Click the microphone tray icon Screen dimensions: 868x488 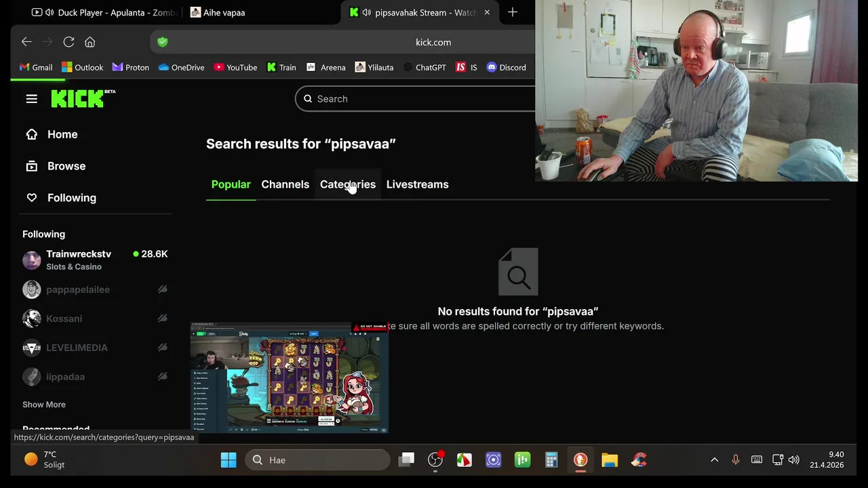(736, 460)
